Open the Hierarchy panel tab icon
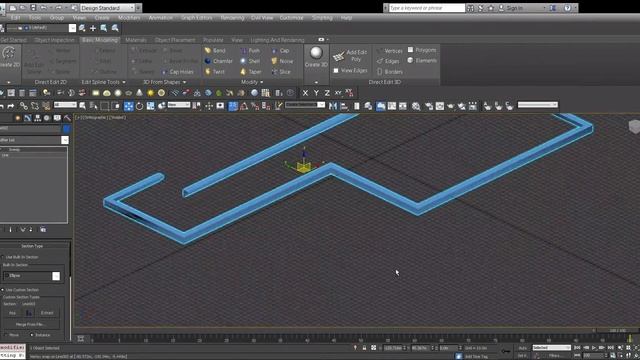 pyautogui.click(x=38, y=118)
